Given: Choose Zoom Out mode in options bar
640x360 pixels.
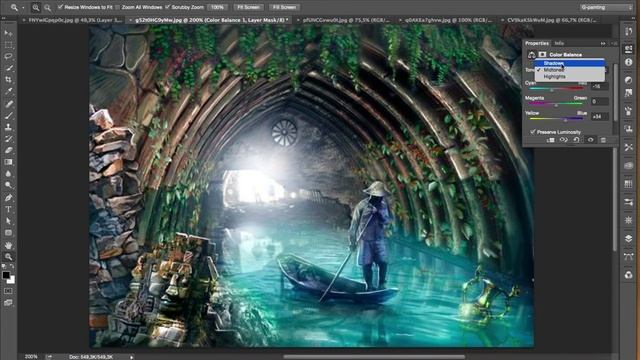Looking at the screenshot, I should (x=47, y=7).
